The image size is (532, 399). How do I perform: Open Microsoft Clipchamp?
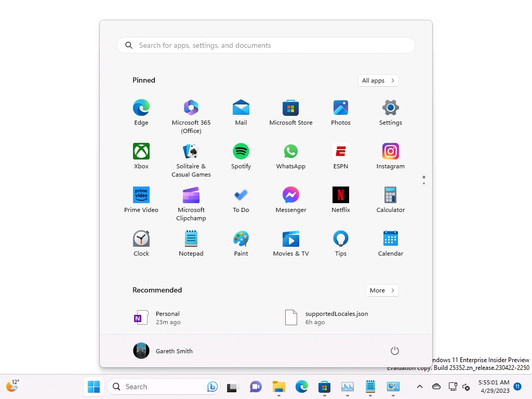coord(191,204)
